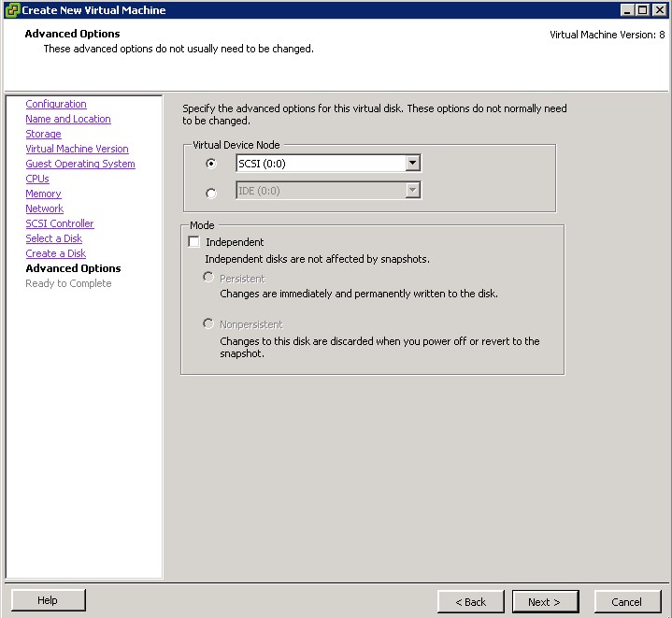Navigate to the Memory step
The width and height of the screenshot is (672, 618).
(43, 194)
